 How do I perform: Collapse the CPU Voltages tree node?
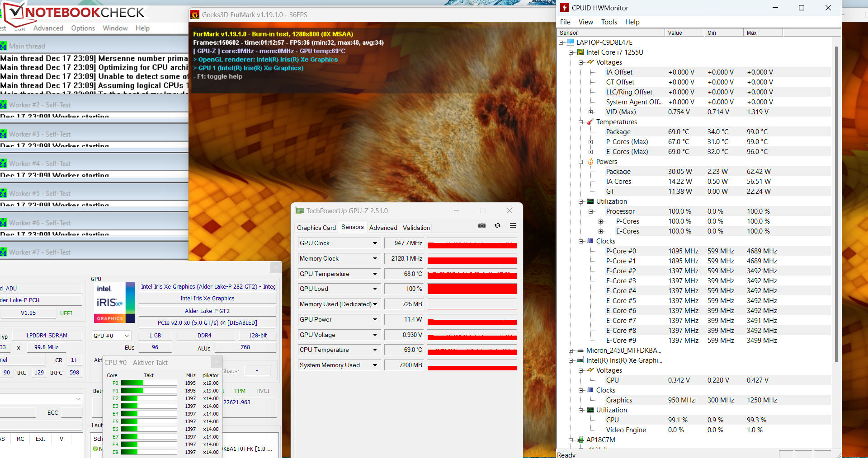(x=581, y=62)
